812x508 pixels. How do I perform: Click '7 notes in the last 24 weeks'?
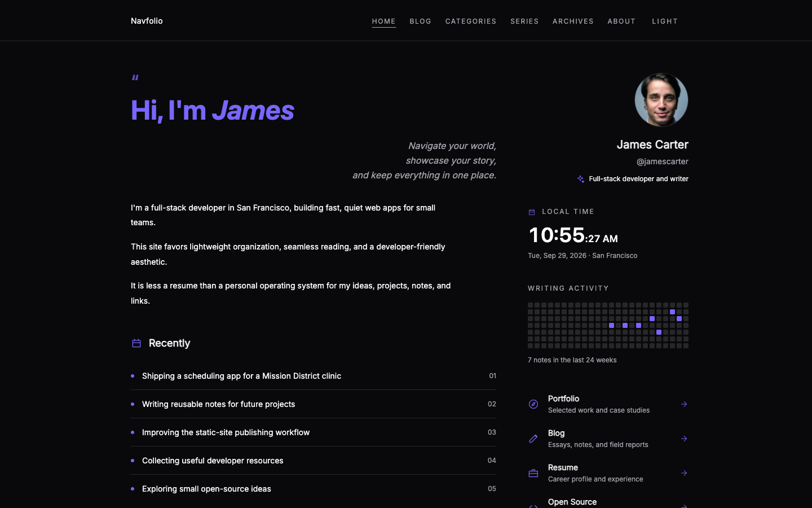(x=572, y=360)
